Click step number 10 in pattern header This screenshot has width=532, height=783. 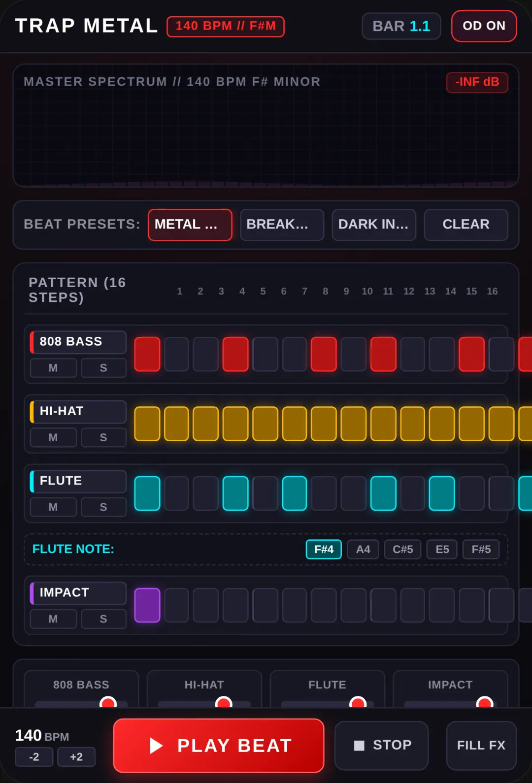[x=367, y=292]
